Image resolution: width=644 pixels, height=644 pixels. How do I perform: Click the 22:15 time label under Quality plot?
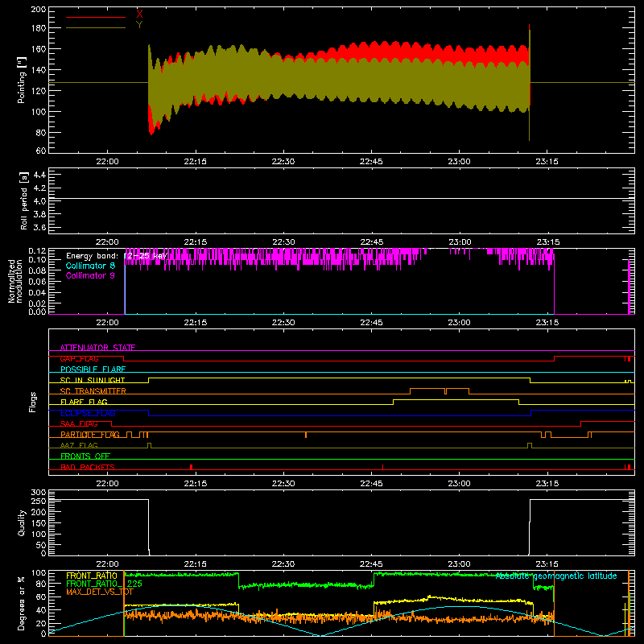[196, 564]
